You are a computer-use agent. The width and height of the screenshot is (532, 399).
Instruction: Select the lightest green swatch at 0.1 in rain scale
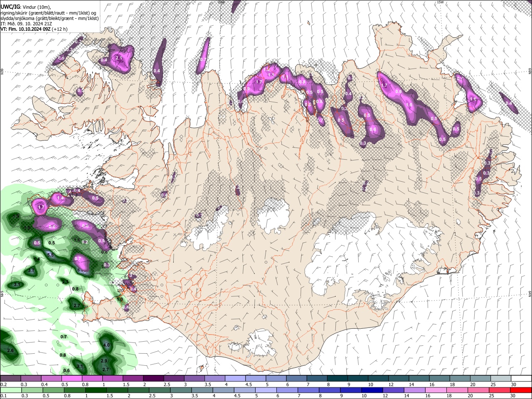pos(10,389)
